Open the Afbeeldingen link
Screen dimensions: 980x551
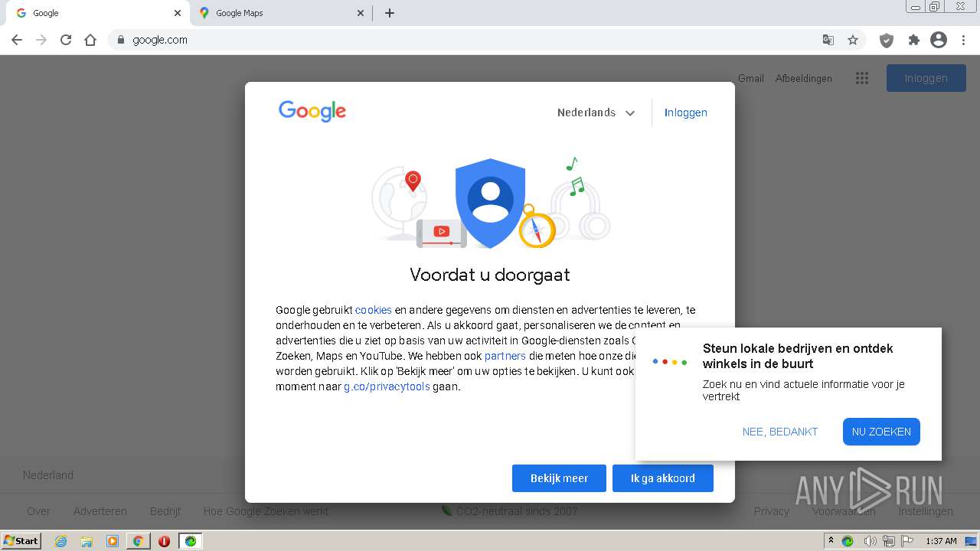(x=803, y=78)
